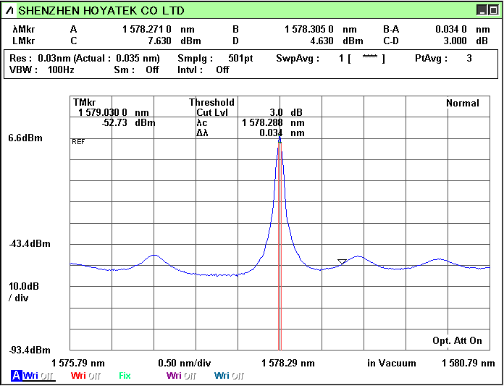Click the TMkr wavelength 1 579.030 0 nm
This screenshot has height=386, width=504.
pos(113,113)
